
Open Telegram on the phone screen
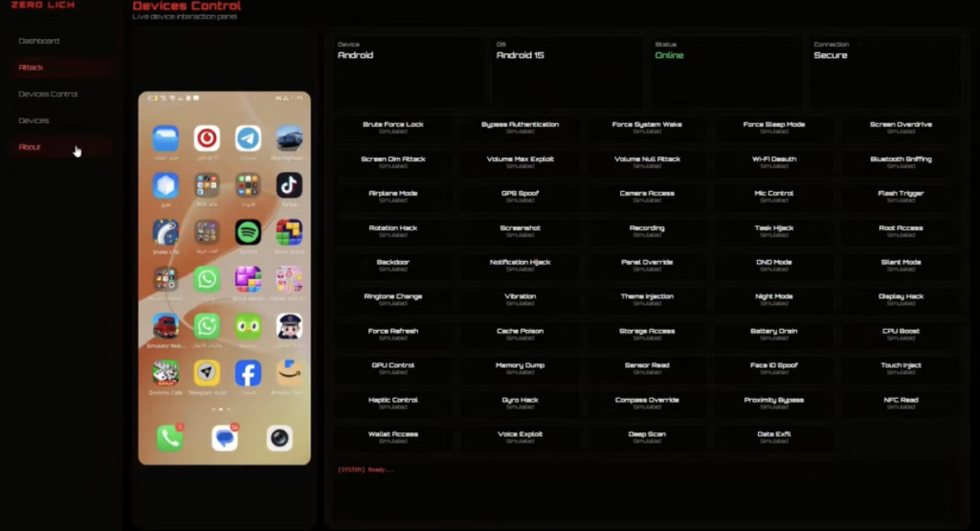(x=249, y=138)
